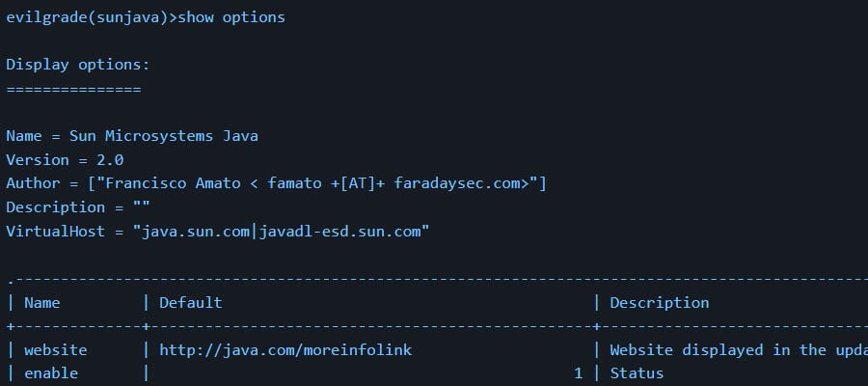868x386 pixels.
Task: Click the 'Name' table column header
Action: click(x=42, y=302)
